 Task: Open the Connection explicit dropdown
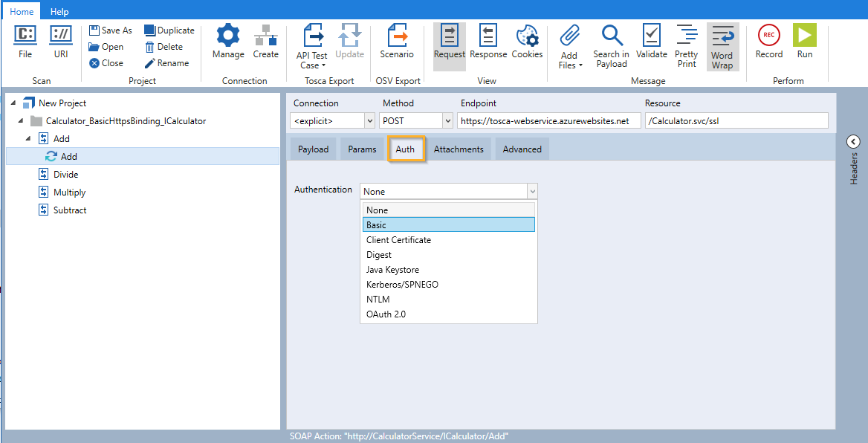[369, 120]
